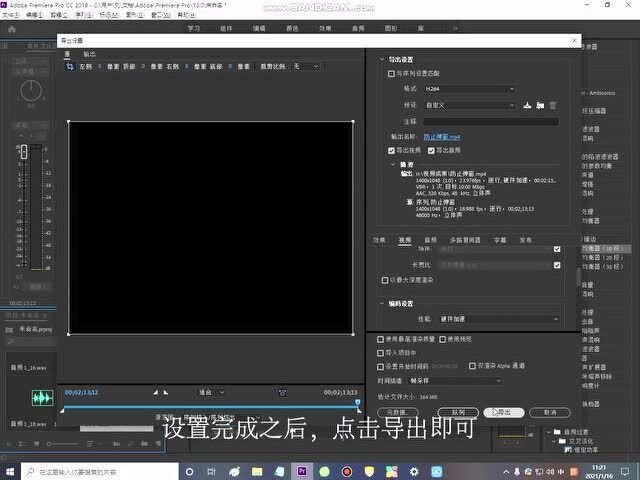Image resolution: width=640 pixels, height=480 pixels.
Task: Switch to the 字幕 tab
Action: [500, 240]
